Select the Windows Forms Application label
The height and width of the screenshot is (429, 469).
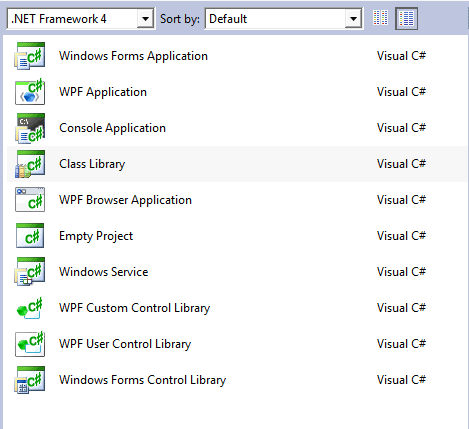click(133, 56)
